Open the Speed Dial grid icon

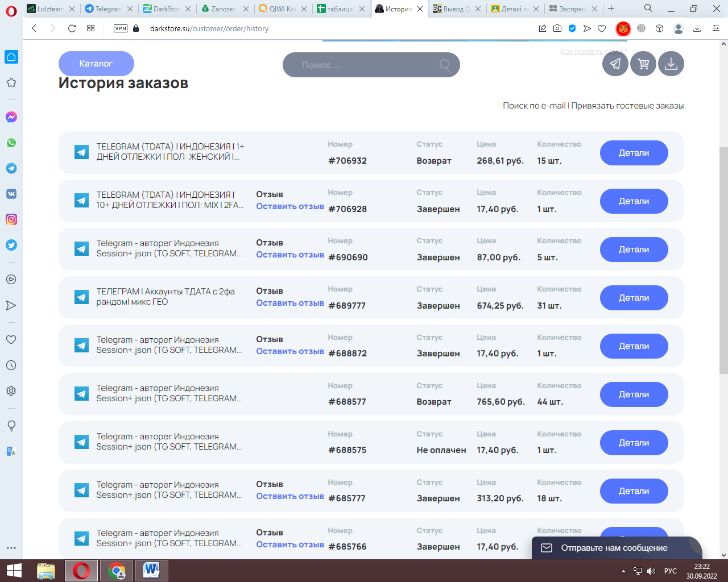pyautogui.click(x=90, y=28)
